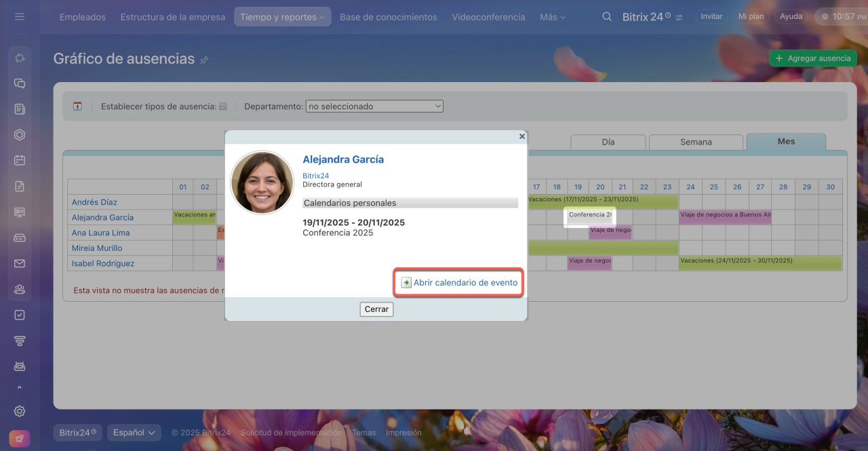Open the tasks checkmark sidebar icon

point(20,315)
